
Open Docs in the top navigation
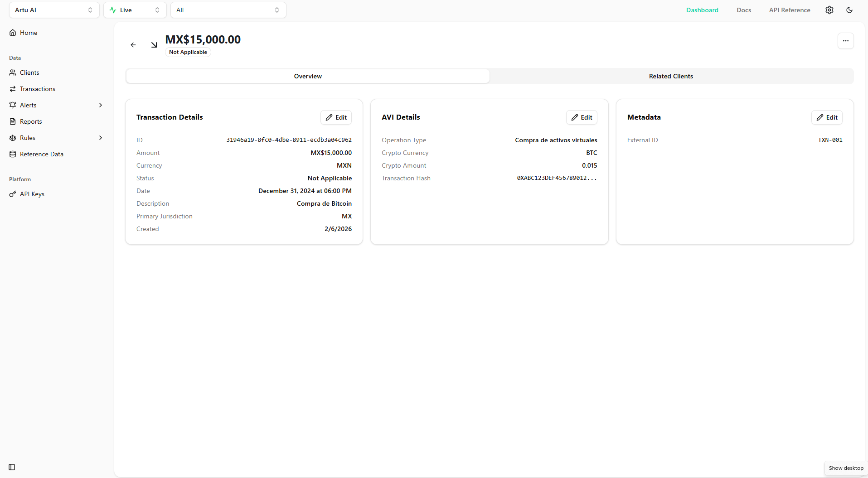click(x=744, y=10)
